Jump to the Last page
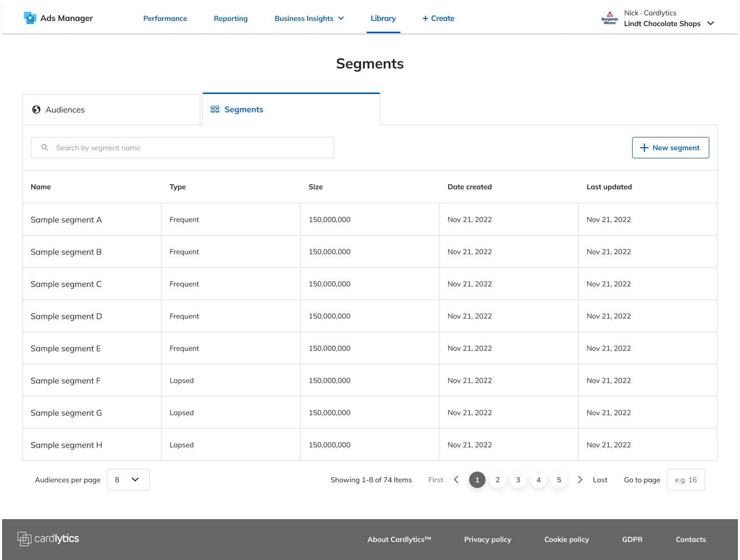Screen dimensions: 740x560 pos(600,480)
